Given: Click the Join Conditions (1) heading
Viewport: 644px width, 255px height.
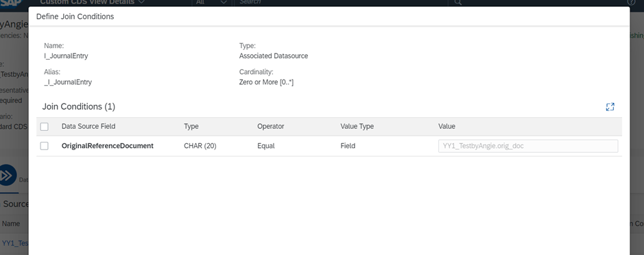Looking at the screenshot, I should tap(78, 107).
